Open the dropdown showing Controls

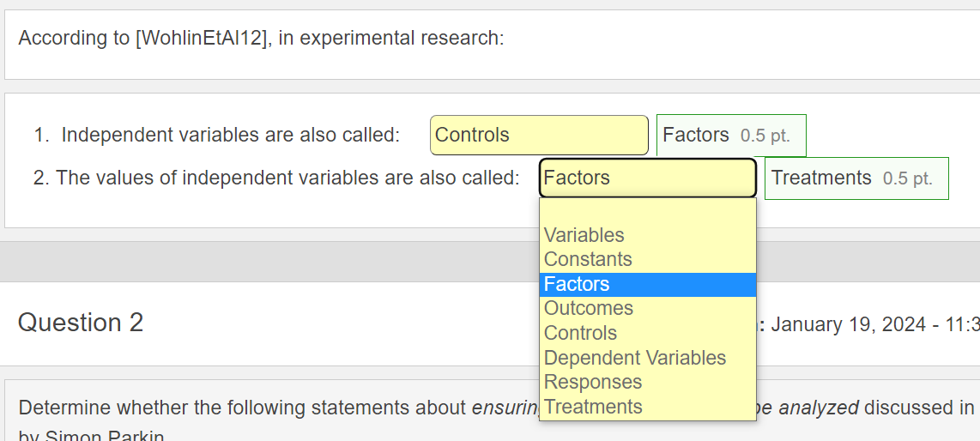[x=538, y=136]
